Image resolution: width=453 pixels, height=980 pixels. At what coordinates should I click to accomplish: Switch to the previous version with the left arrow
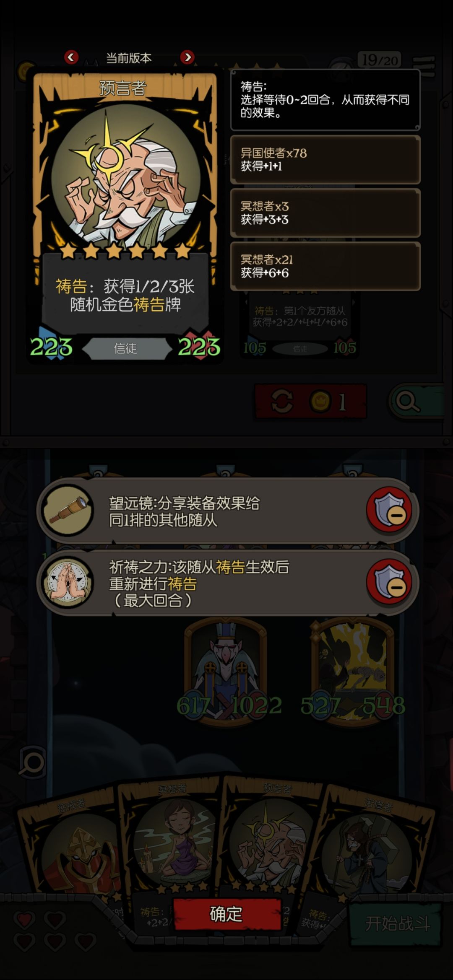point(71,57)
